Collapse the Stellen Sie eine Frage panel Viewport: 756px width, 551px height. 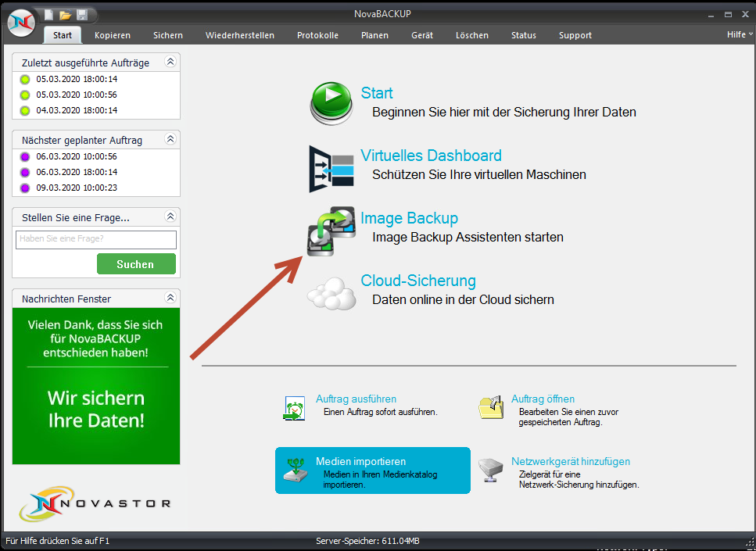170,216
